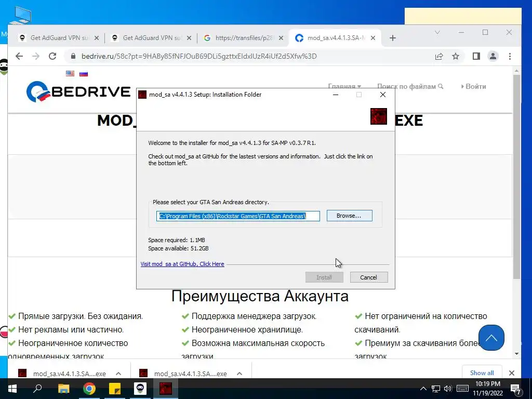Viewport: 532px width, 399px height.
Task: Click 'Space required: 1.1MB' text
Action: (177, 240)
